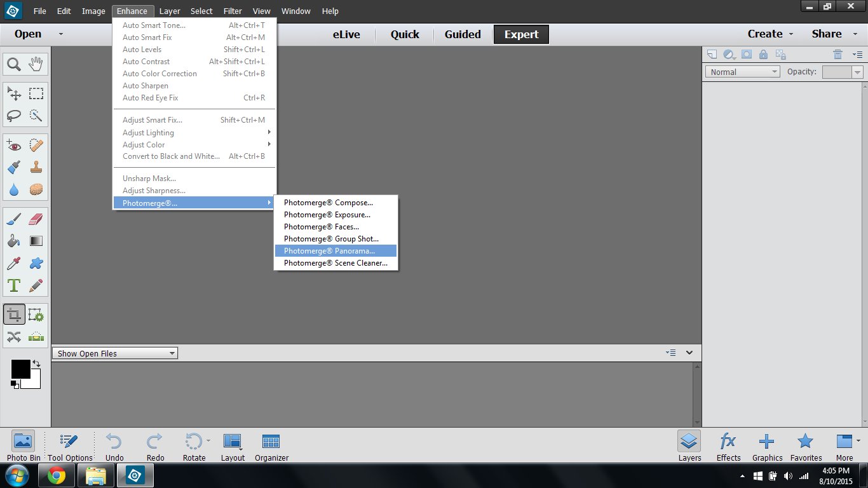Open the Filter menu
Screen dimensions: 868x488
coord(233,11)
